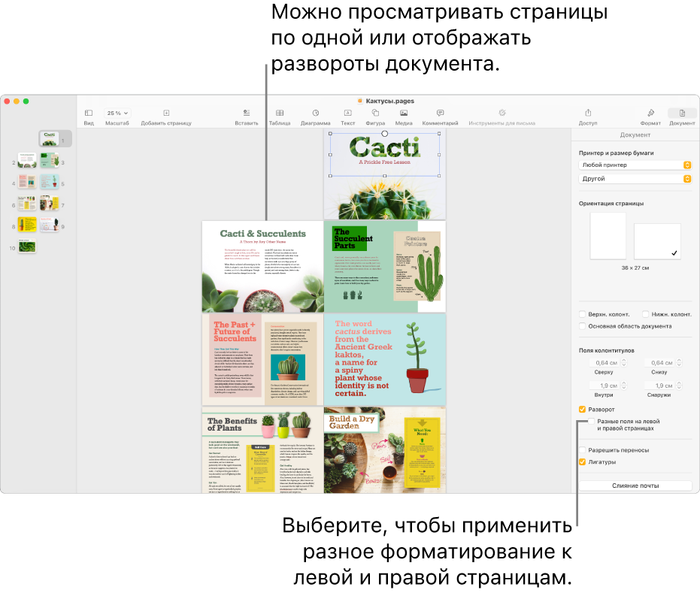Select page 4 thumbnail in sidebar
The height and width of the screenshot is (596, 700).
tap(27, 182)
